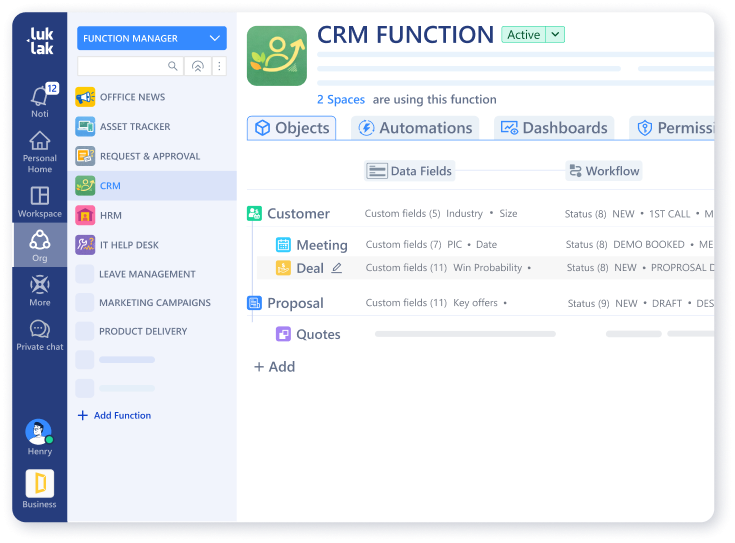Open the More apps icon
735x543 pixels.
[40, 290]
